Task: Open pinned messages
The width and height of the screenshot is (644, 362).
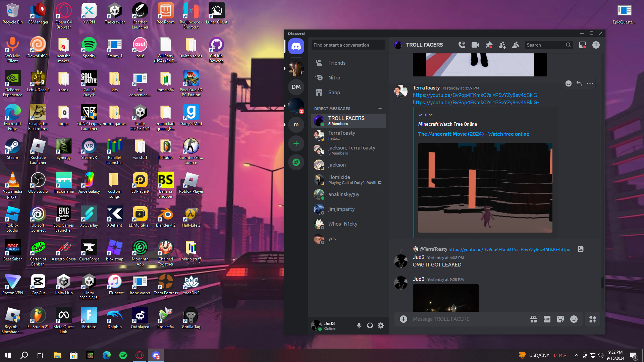Action: 489,45
